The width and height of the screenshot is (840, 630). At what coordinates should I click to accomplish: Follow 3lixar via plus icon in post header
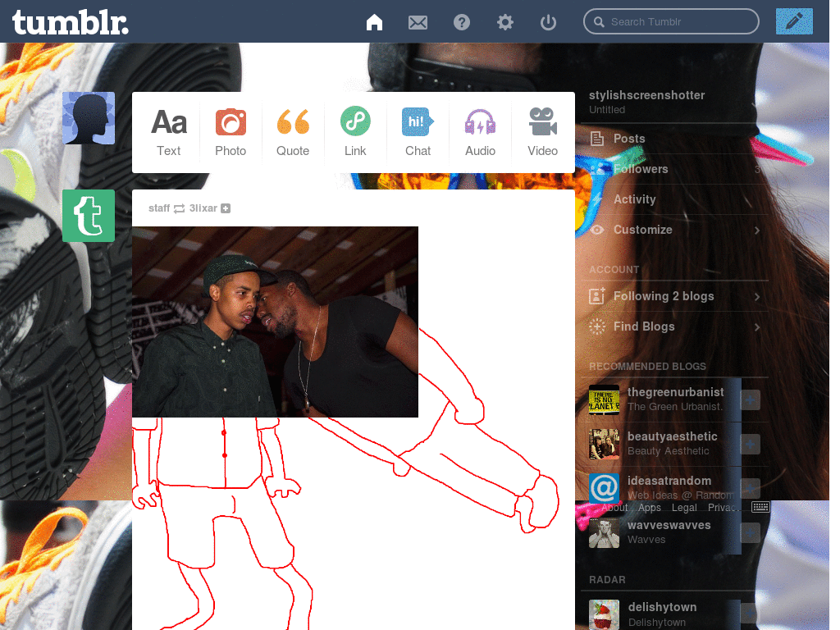226,208
